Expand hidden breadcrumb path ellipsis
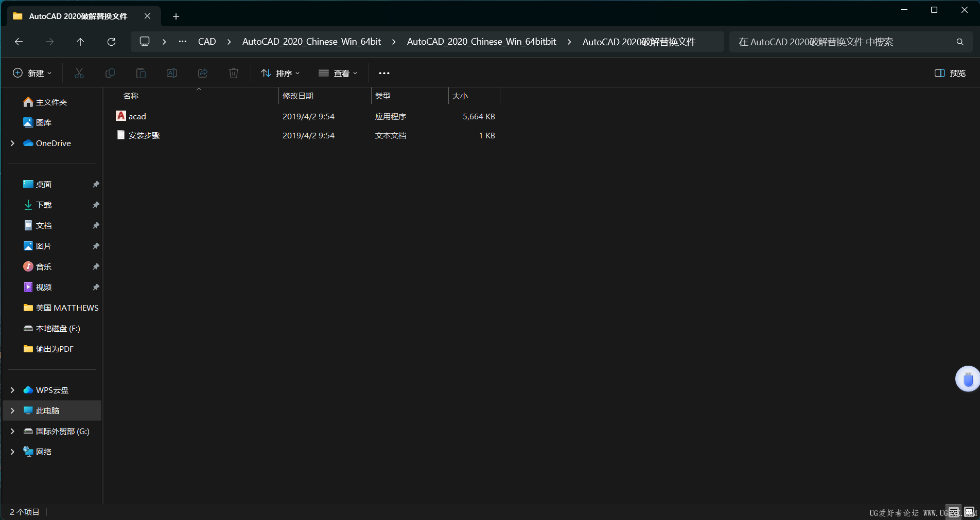980x520 pixels. 183,42
